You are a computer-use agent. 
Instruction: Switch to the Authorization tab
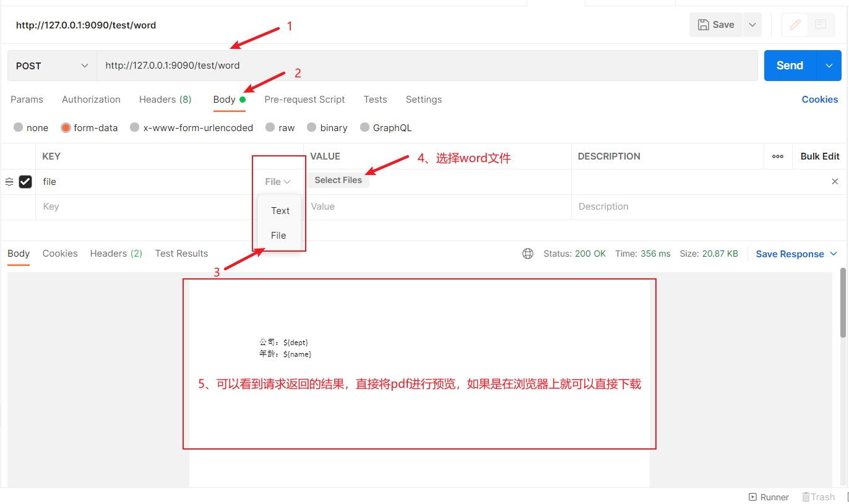(91, 100)
